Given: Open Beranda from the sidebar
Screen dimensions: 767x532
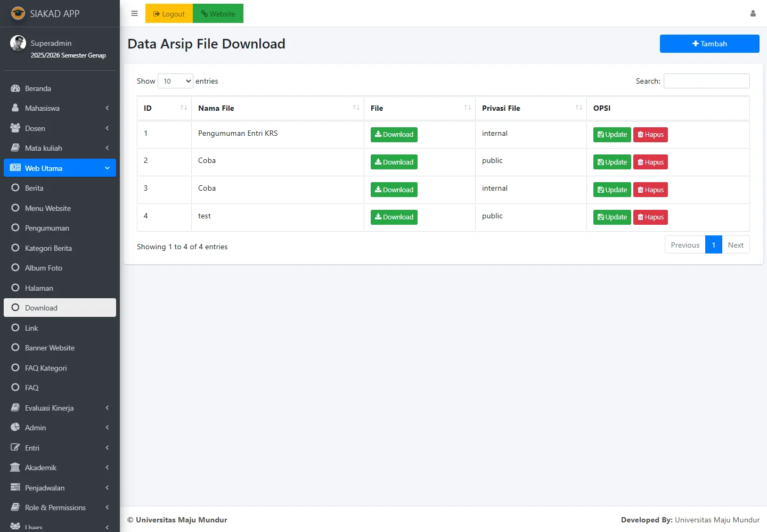Looking at the screenshot, I should (38, 88).
